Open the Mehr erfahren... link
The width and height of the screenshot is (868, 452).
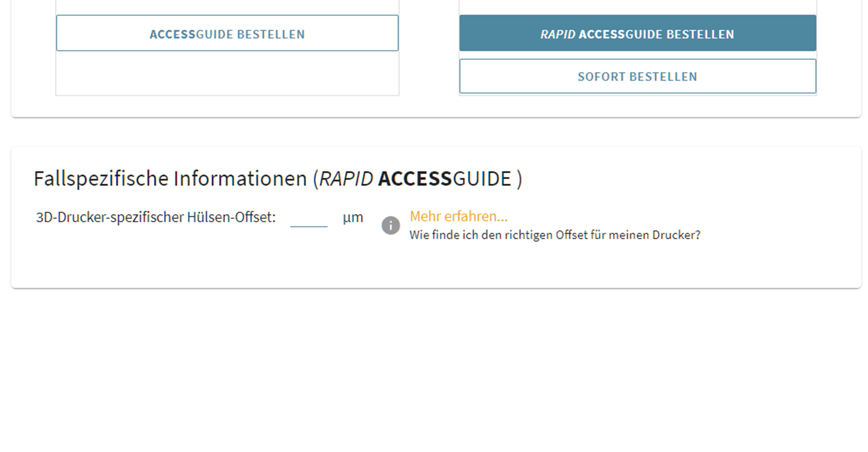click(x=458, y=216)
